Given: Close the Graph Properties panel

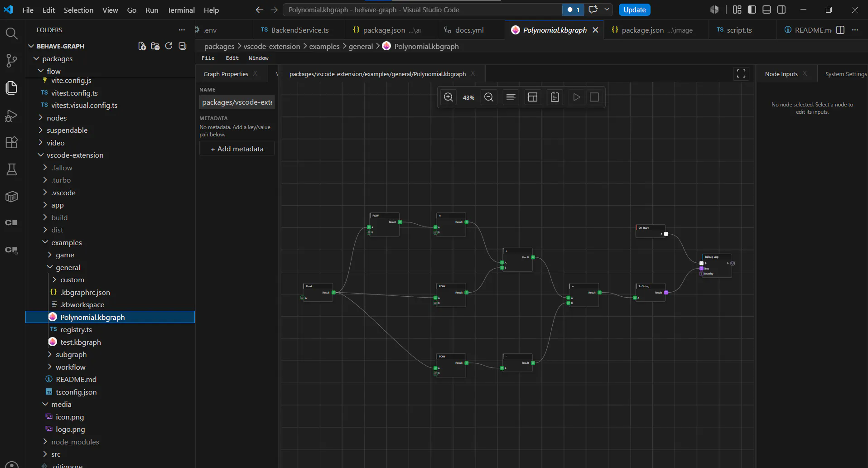Looking at the screenshot, I should pos(256,73).
